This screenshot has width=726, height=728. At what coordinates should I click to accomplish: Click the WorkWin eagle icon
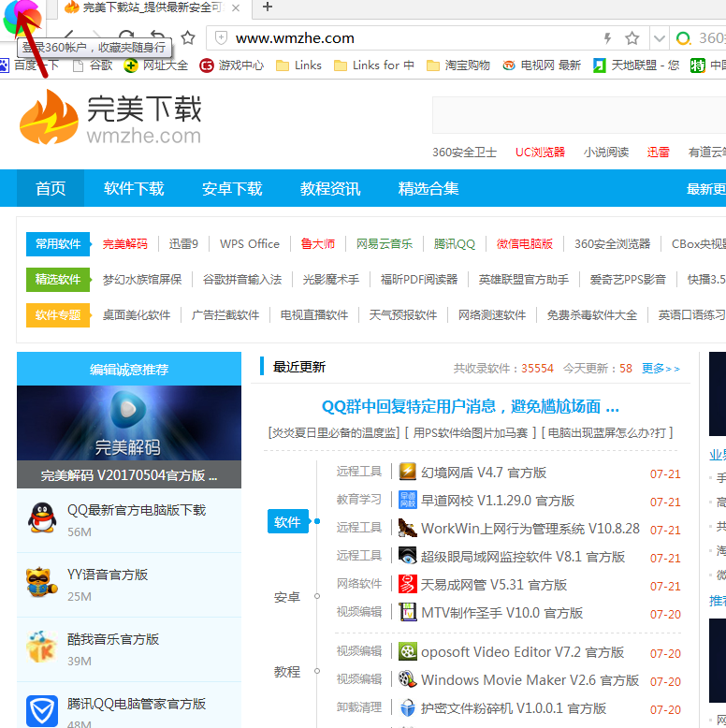(x=408, y=528)
